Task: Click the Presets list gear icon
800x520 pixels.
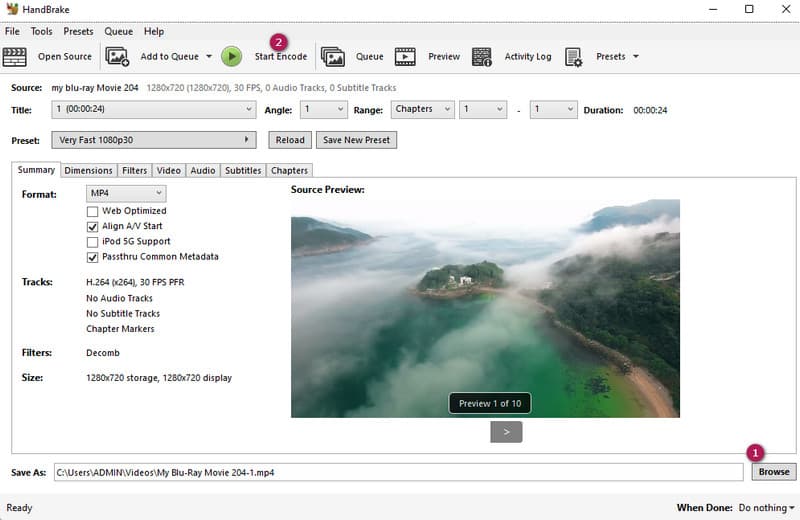Action: point(574,57)
